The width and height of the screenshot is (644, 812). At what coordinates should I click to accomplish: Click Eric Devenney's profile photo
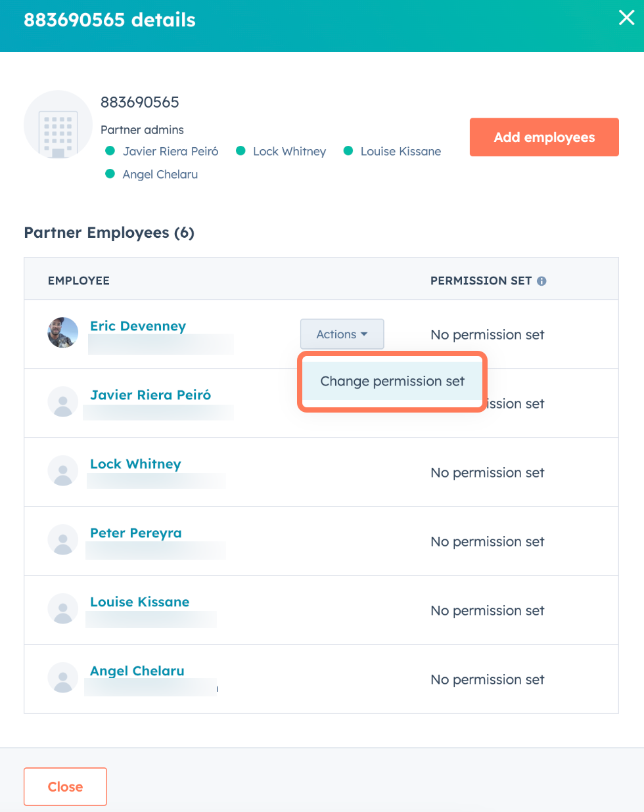pos(62,333)
